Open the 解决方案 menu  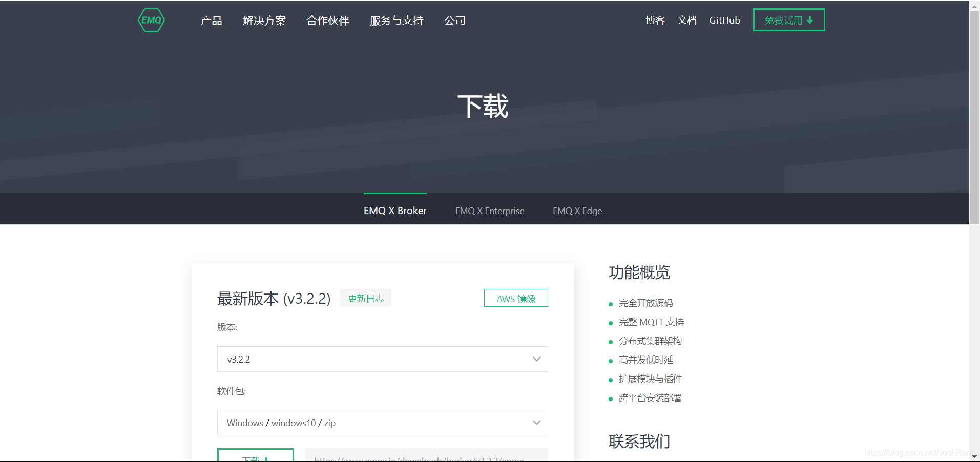click(x=264, y=20)
